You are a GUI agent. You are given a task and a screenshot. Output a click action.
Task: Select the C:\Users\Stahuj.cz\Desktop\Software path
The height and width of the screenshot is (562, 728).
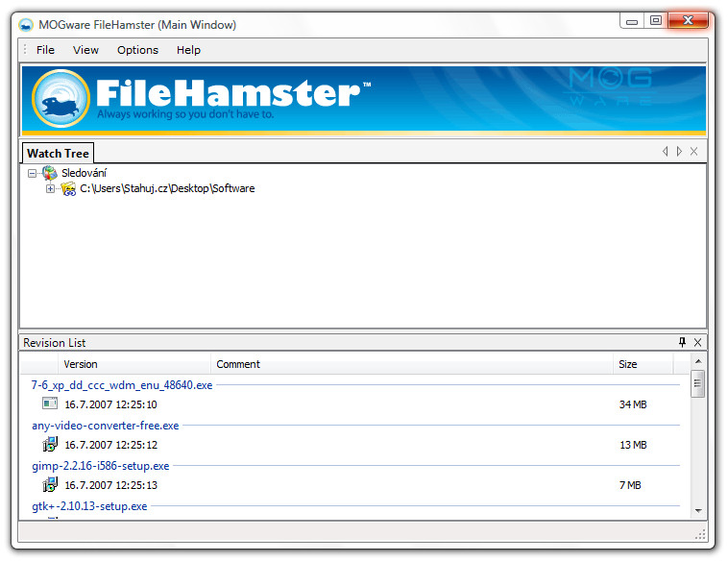(167, 188)
